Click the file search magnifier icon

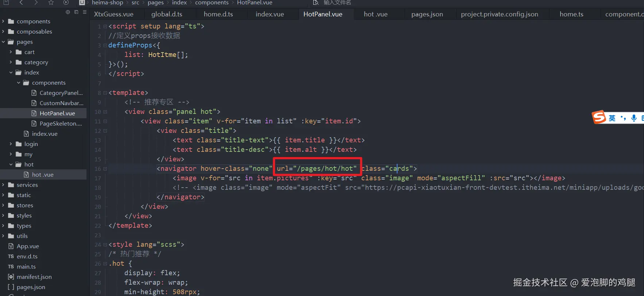316,3
